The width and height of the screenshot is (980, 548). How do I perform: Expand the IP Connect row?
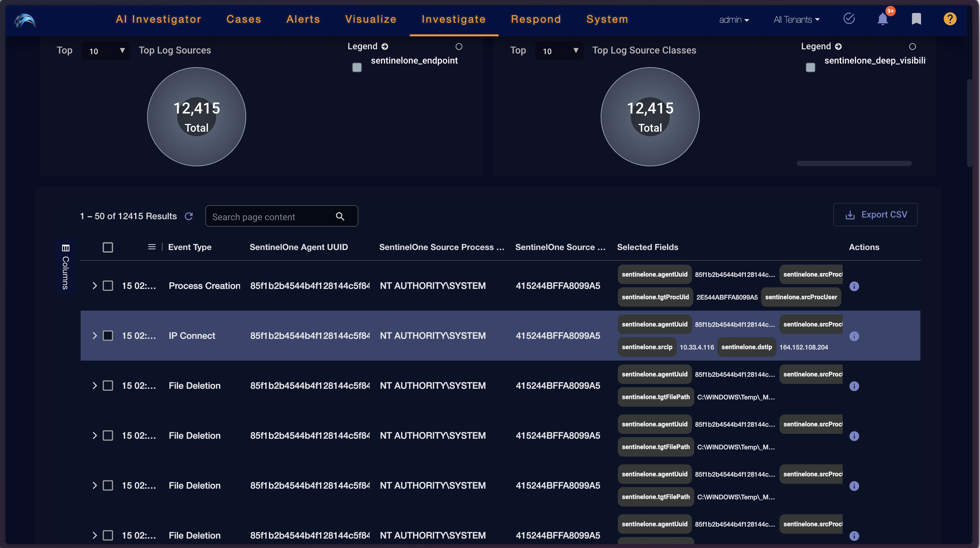click(x=94, y=336)
